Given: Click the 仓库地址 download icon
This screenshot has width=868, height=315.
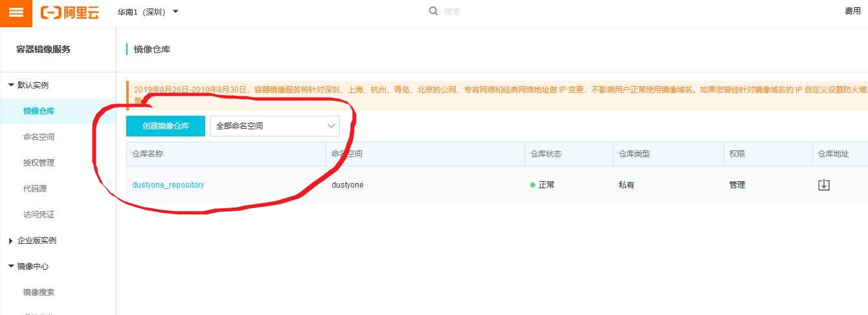Looking at the screenshot, I should pyautogui.click(x=824, y=185).
